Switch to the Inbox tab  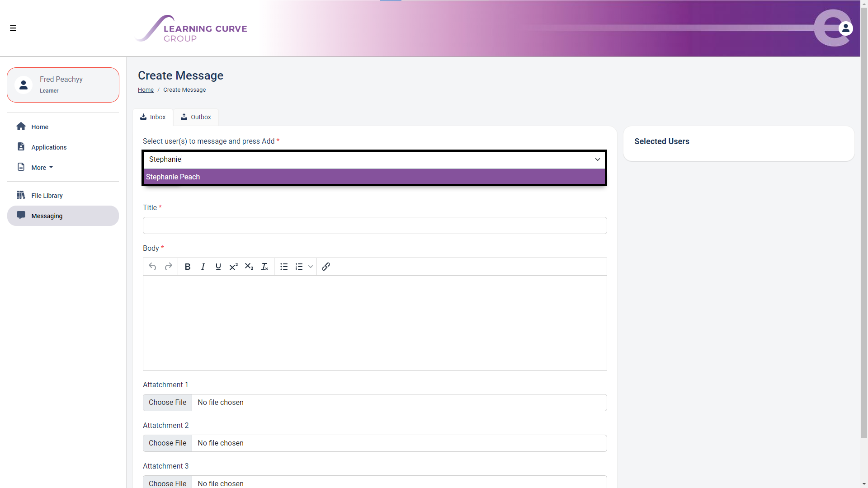point(153,117)
